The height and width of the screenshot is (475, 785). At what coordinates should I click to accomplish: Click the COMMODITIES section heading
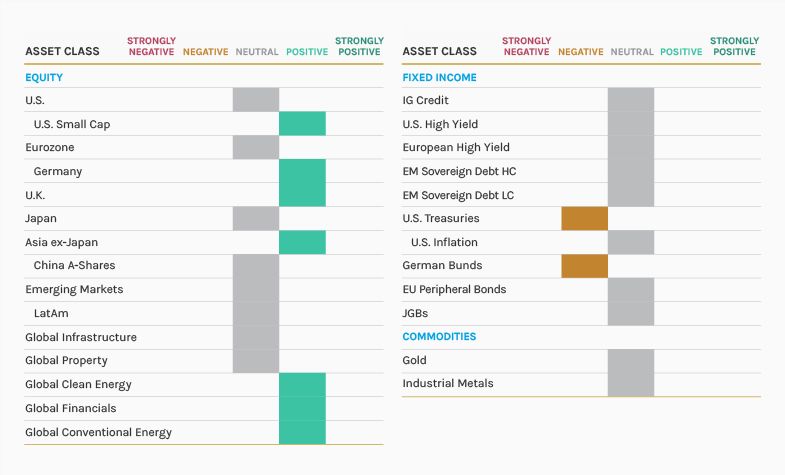(439, 337)
